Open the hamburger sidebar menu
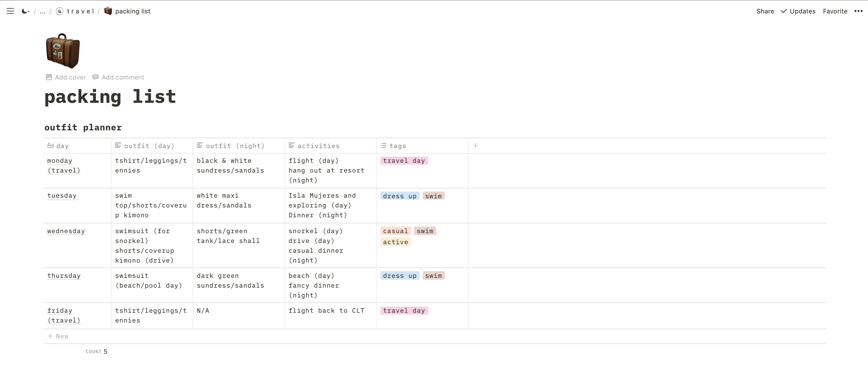The width and height of the screenshot is (868, 366). 10,11
